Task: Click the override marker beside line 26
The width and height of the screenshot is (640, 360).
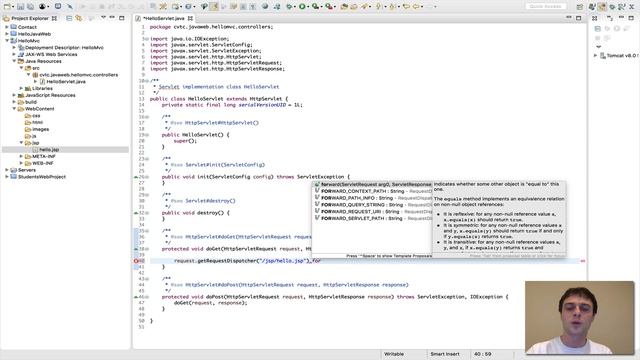Action: (x=136, y=177)
